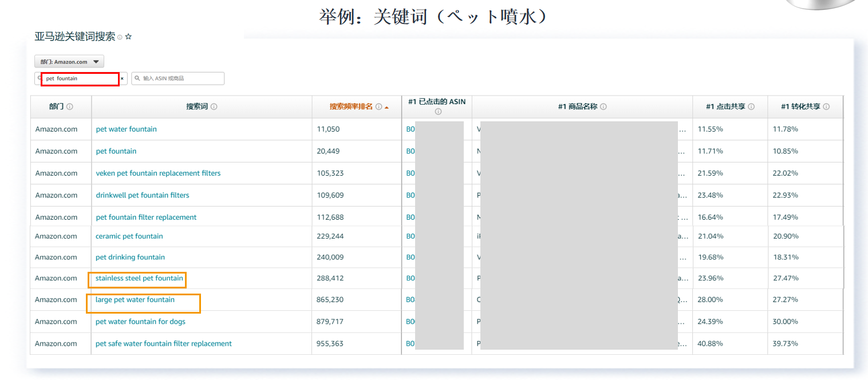
Task: Click inside the 输入 ASIN 或商品 input field
Action: click(183, 78)
